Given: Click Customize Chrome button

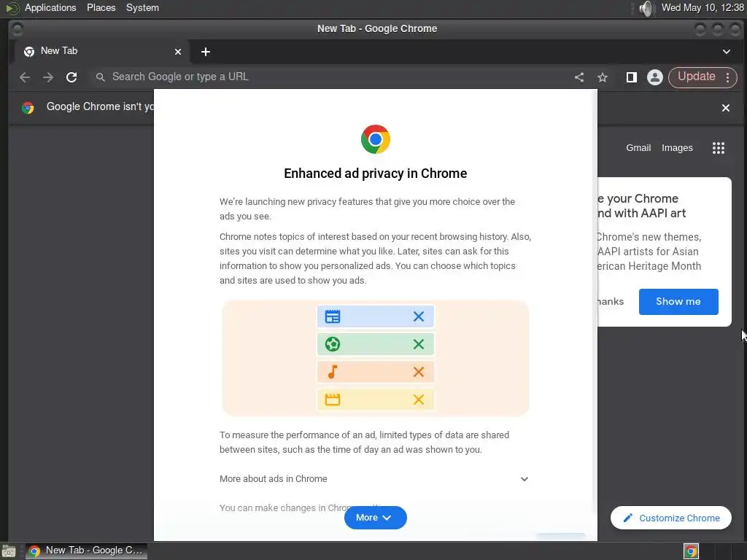Looking at the screenshot, I should pyautogui.click(x=671, y=518).
